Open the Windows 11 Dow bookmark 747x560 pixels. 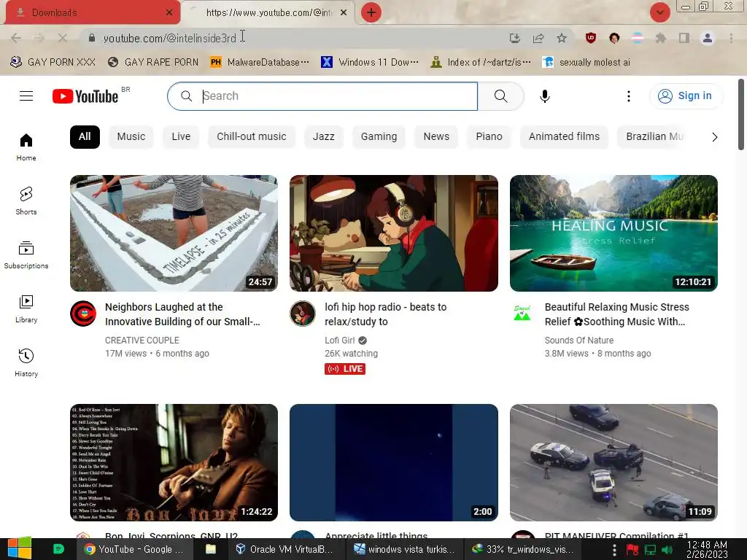(370, 63)
